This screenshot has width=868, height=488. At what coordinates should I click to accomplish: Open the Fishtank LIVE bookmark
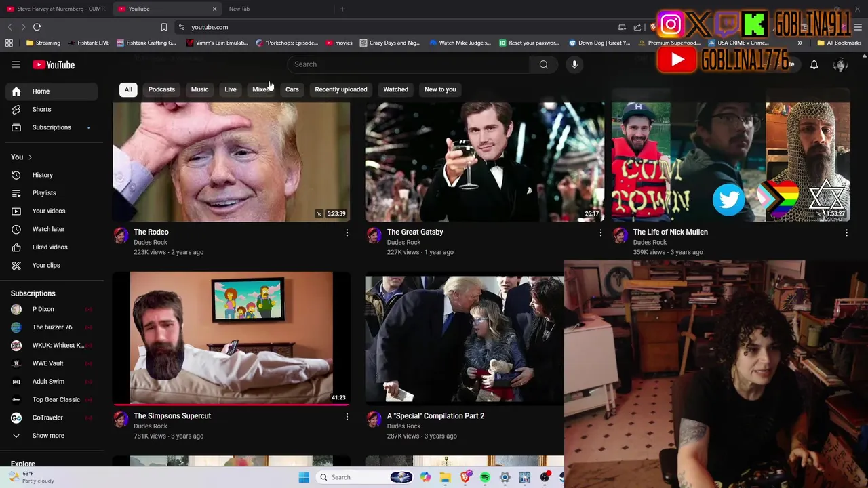coord(88,43)
